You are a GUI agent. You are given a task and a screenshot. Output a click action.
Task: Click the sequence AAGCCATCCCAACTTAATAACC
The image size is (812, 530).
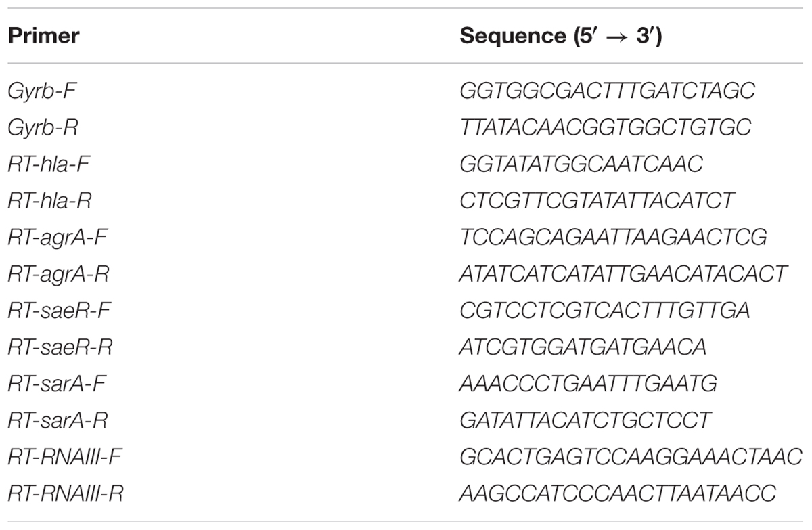(617, 493)
